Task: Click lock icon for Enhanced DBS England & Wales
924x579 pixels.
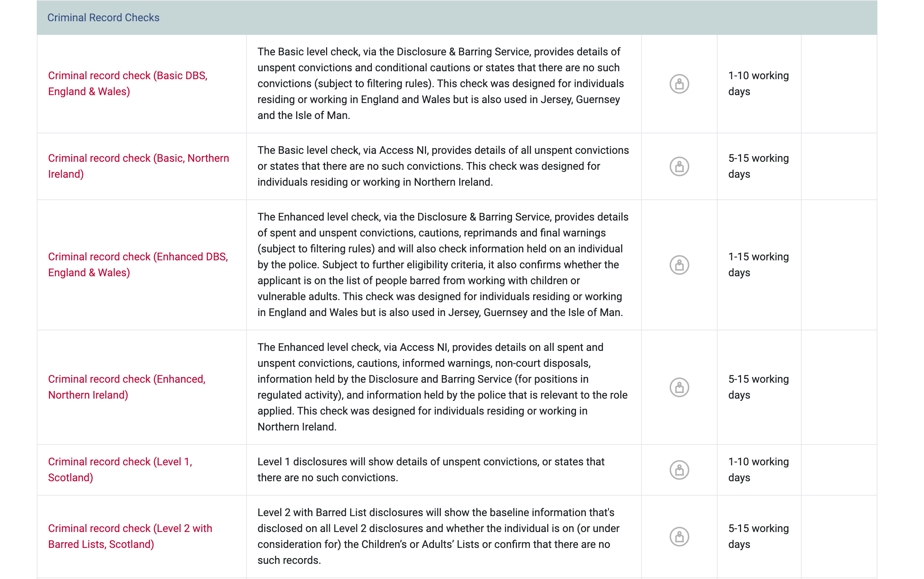Action: (x=679, y=265)
